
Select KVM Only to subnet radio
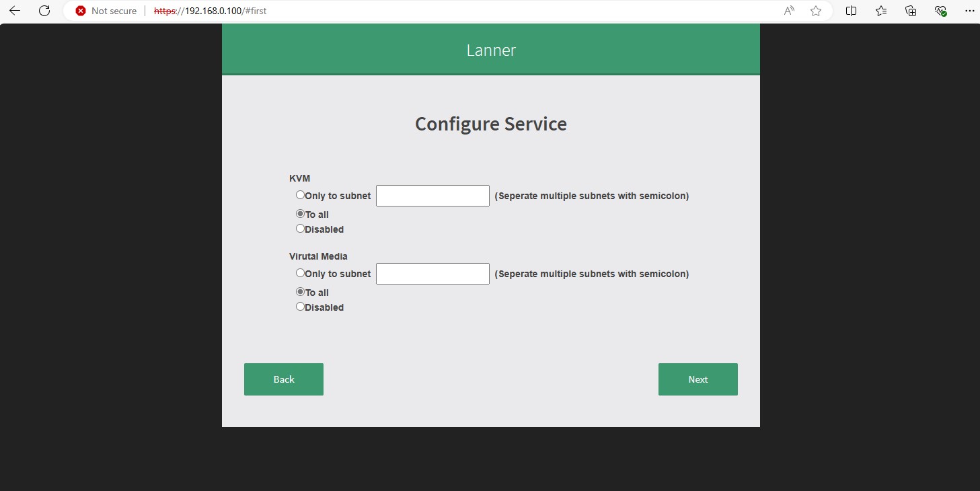point(300,195)
